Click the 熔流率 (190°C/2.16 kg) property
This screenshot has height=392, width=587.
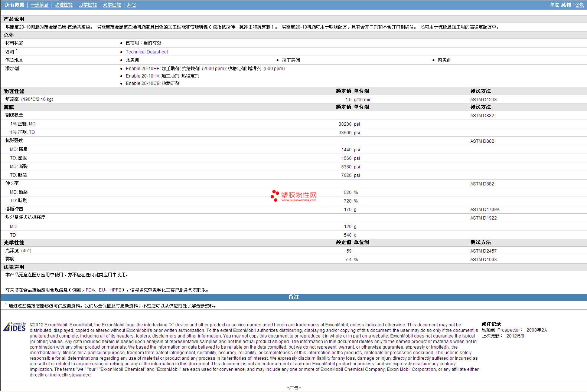point(29,99)
